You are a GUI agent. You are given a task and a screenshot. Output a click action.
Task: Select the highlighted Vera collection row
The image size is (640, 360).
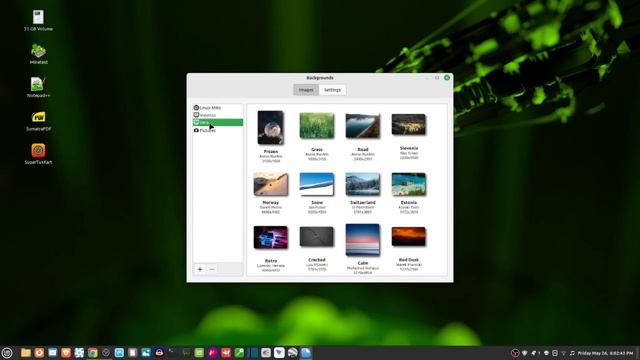[218, 122]
